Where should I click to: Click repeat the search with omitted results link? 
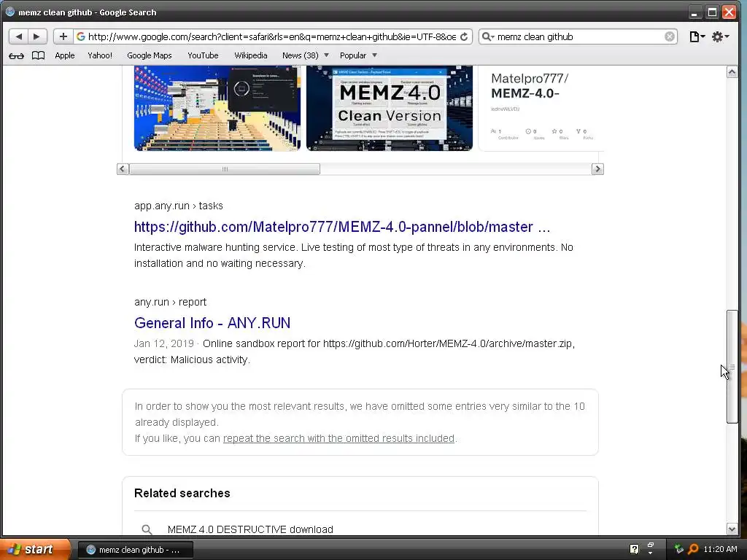coord(338,438)
